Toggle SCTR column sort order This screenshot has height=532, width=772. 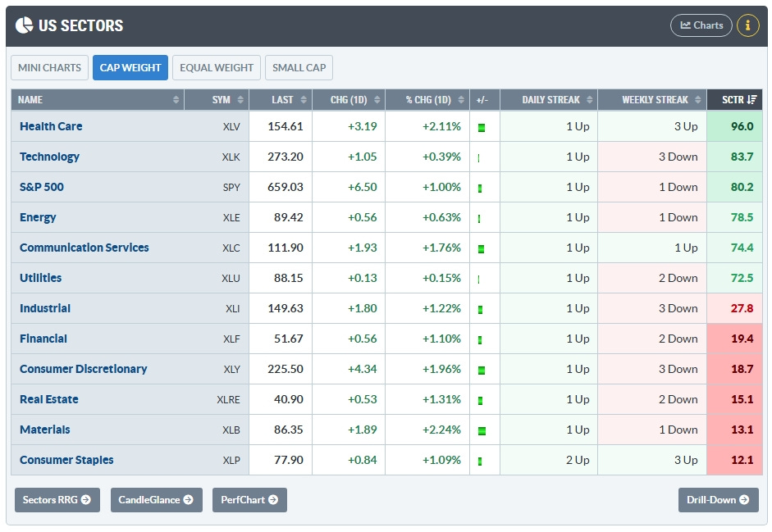734,100
